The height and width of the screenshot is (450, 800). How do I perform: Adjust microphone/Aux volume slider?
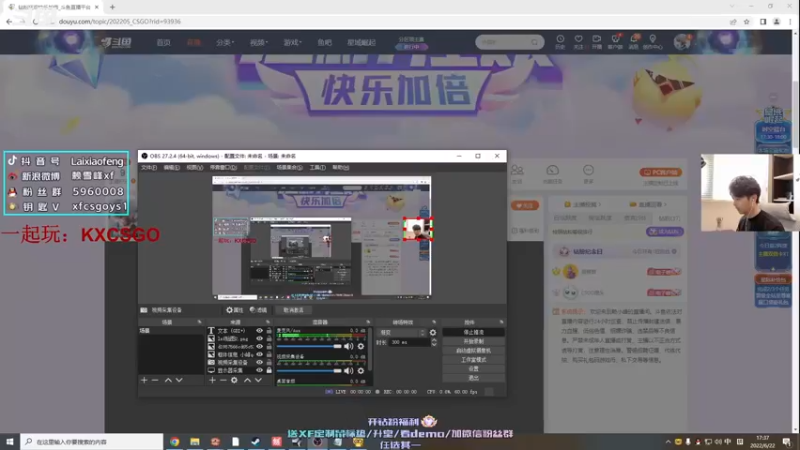pos(309,346)
